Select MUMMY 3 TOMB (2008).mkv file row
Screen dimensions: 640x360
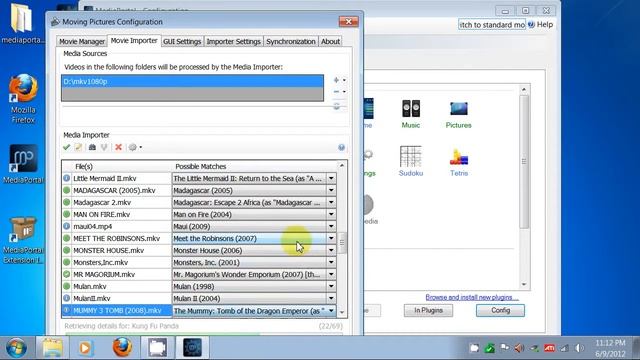tap(117, 311)
